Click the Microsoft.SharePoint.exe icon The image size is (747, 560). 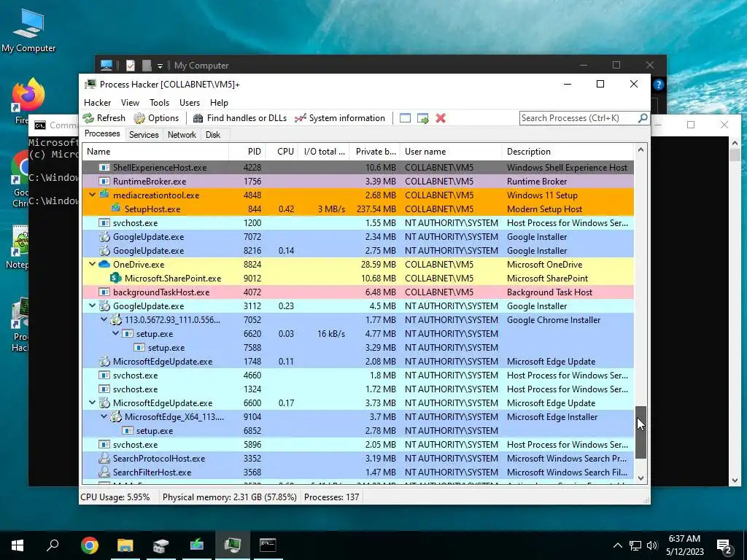click(x=116, y=278)
